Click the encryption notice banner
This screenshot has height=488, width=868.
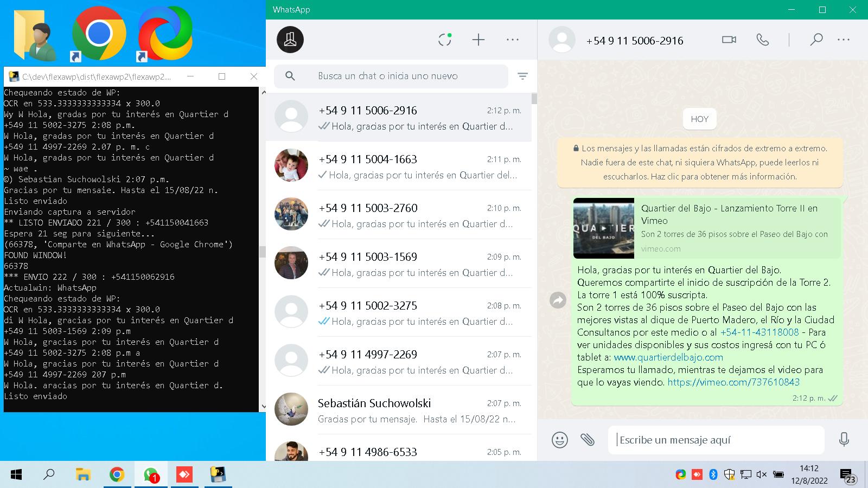click(700, 163)
